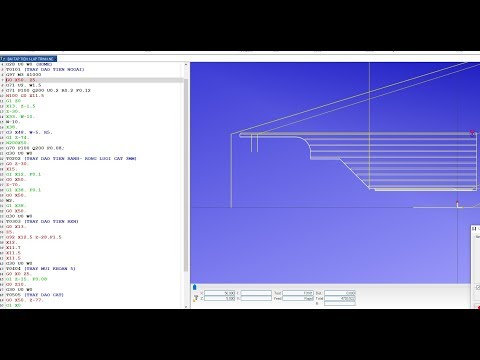Click the tool icon beside Z field
The image size is (480, 360).
click(196, 298)
